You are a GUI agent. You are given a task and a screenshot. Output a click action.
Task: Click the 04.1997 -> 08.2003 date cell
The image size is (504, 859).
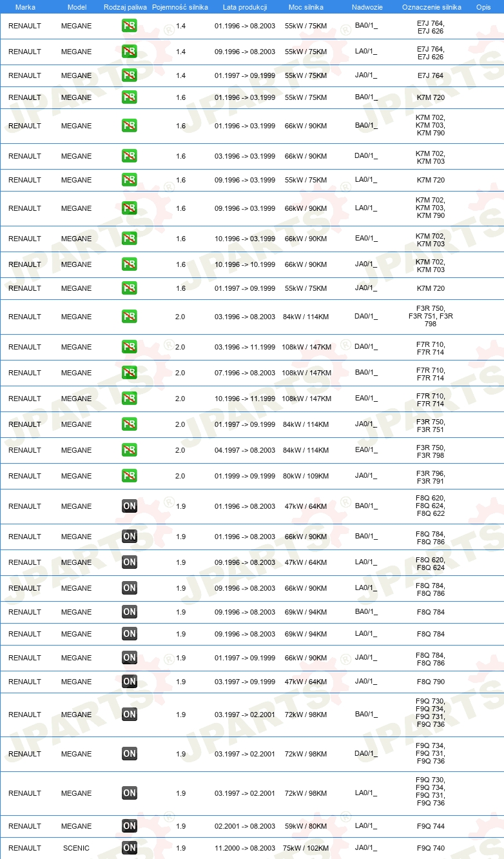click(x=245, y=450)
